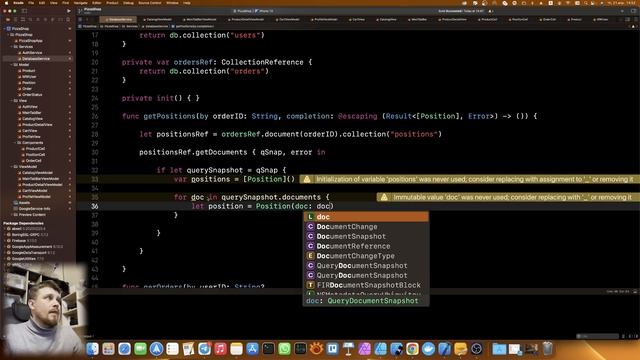Collapse the View folder
640x360 pixels.
11,101
